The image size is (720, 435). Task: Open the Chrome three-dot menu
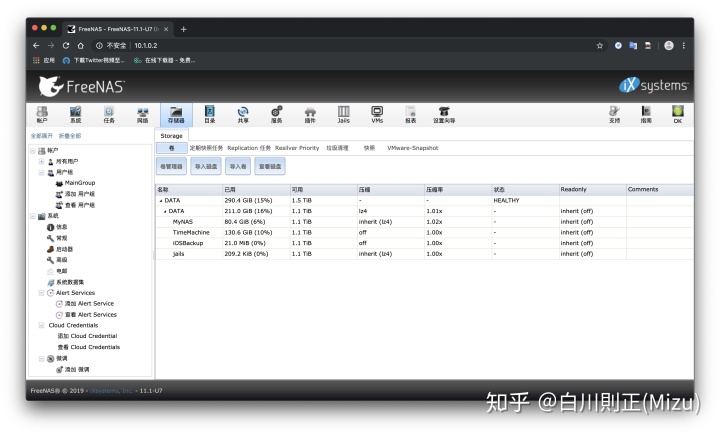coord(684,45)
